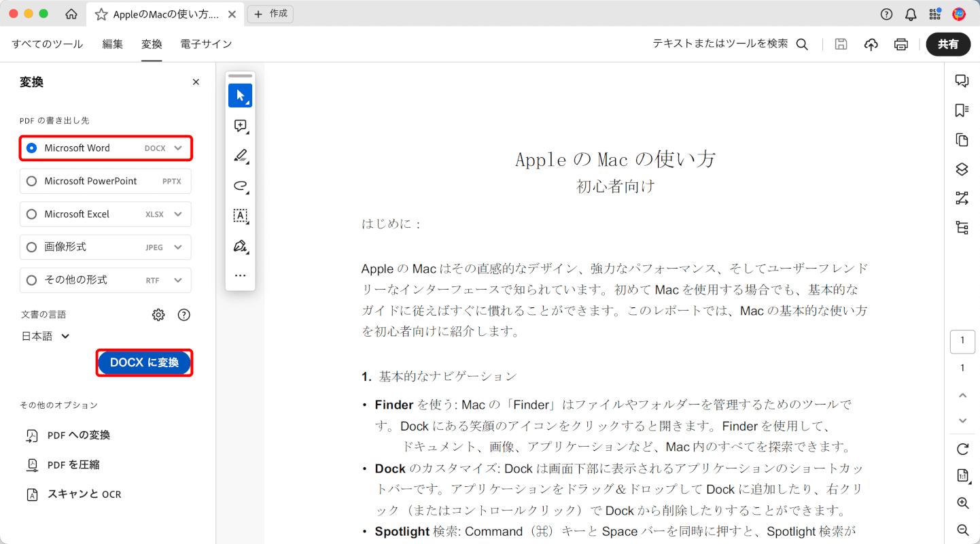Viewport: 980px width, 544px height.
Task: Zoom in with the plus magnifier
Action: 962,503
